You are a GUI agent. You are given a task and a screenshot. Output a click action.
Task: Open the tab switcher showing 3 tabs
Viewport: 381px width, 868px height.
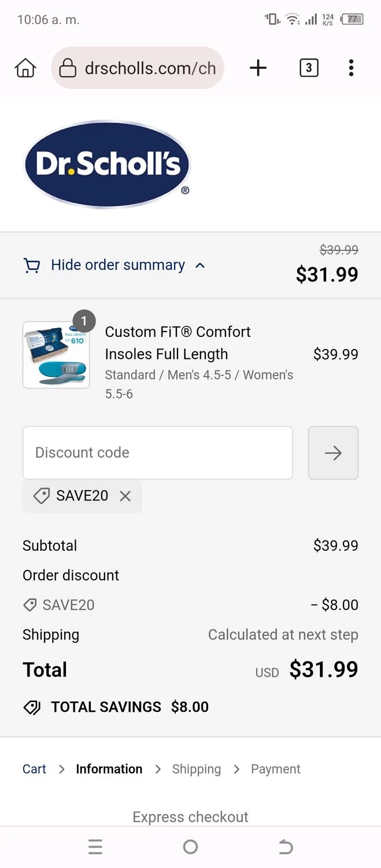click(x=309, y=68)
